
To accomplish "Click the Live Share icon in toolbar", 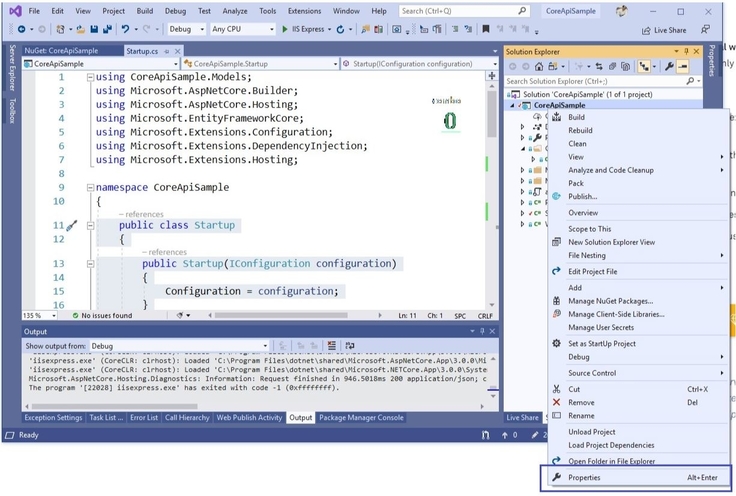I will (x=646, y=30).
